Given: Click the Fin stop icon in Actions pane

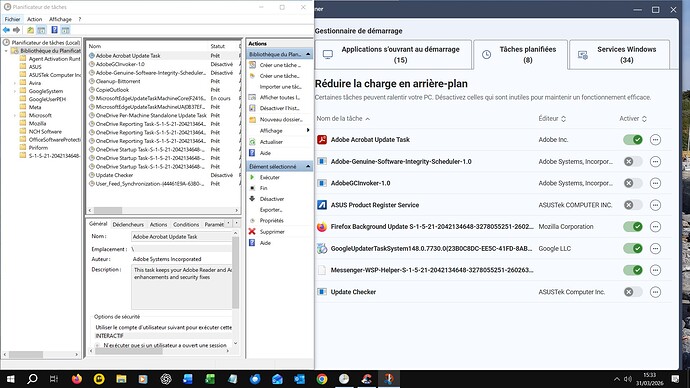Looking at the screenshot, I should (x=252, y=188).
